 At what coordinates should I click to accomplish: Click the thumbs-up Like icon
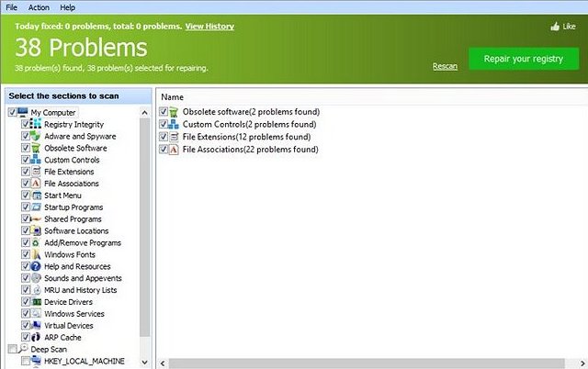click(555, 27)
